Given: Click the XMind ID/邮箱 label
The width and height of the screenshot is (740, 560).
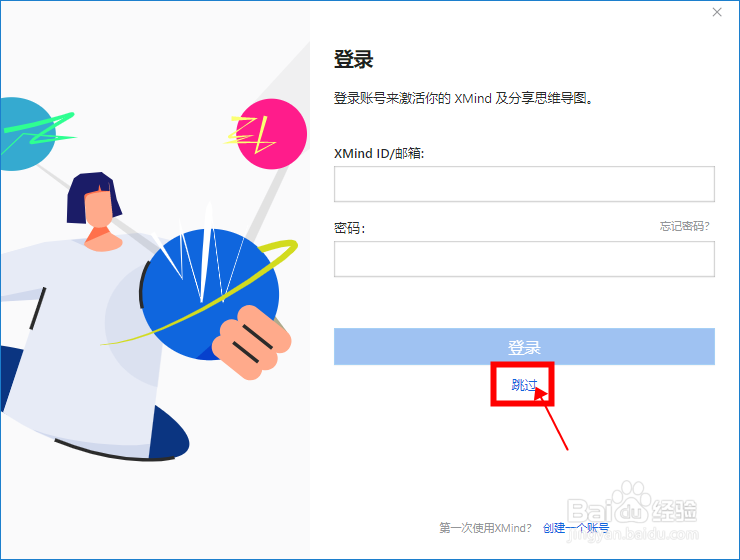Looking at the screenshot, I should coord(379,153).
